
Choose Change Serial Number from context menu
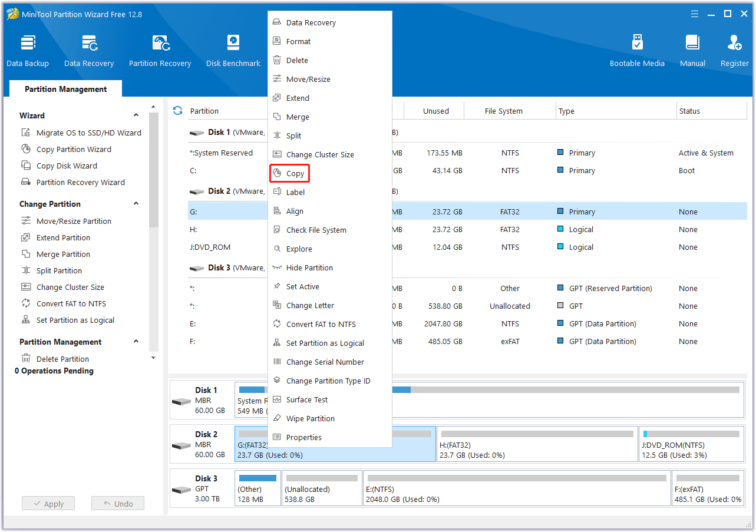(330, 362)
